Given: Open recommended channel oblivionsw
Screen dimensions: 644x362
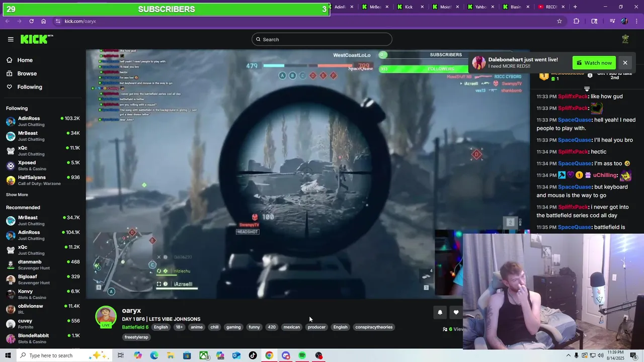Looking at the screenshot, I should click(42, 309).
